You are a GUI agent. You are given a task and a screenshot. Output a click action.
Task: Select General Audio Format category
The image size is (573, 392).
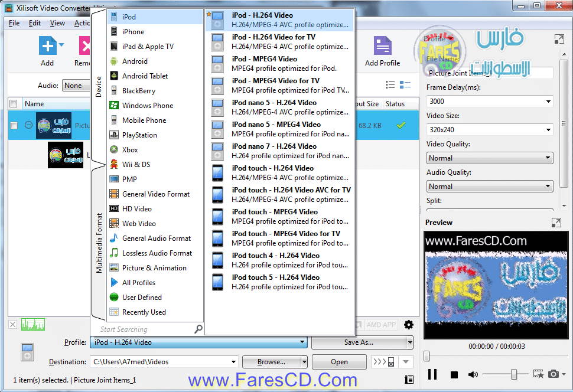click(x=155, y=238)
